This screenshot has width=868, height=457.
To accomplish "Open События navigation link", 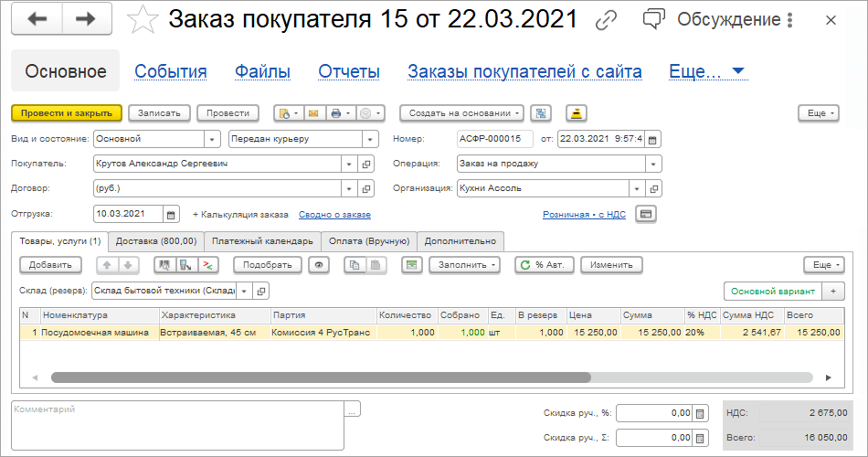I will click(x=171, y=71).
